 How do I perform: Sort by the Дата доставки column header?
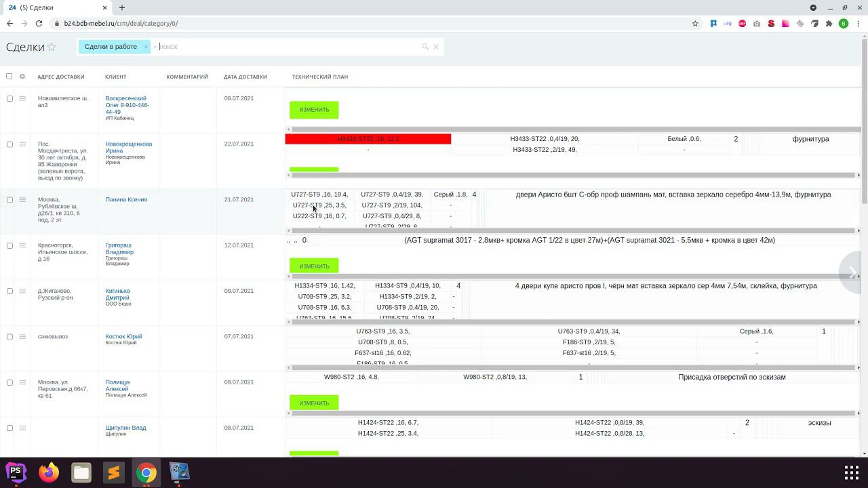click(x=245, y=77)
